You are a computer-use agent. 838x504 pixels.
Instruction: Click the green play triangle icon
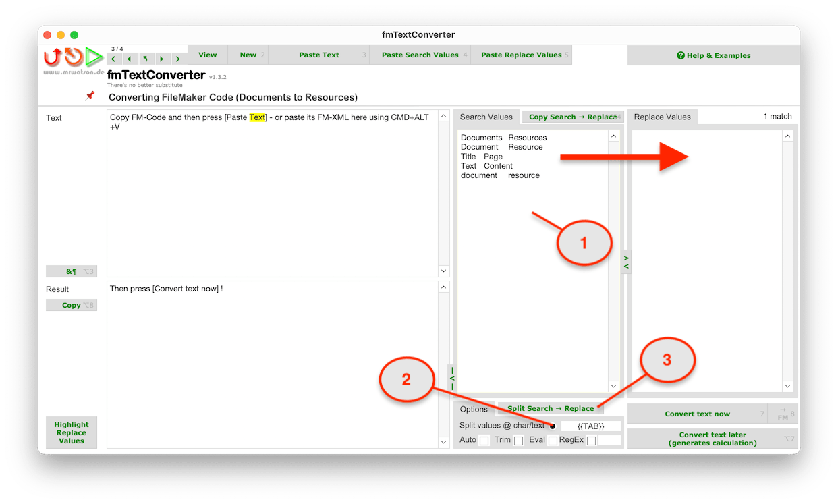[x=94, y=57]
